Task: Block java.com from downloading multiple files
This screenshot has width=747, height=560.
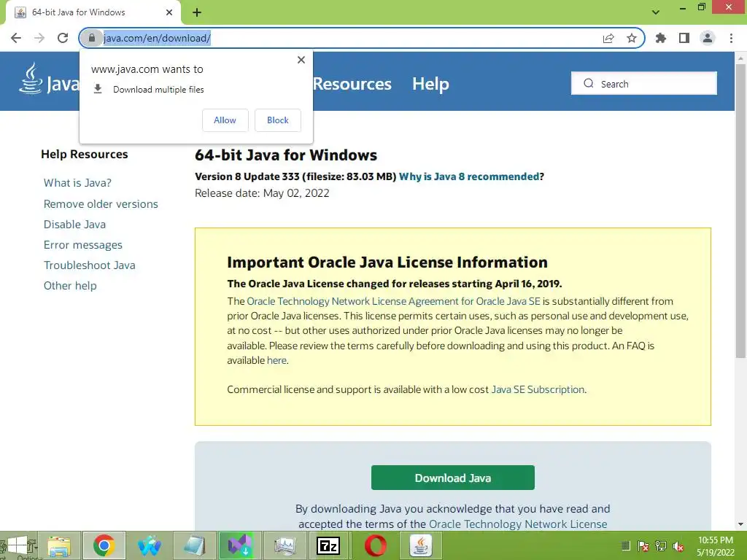Action: (x=278, y=120)
